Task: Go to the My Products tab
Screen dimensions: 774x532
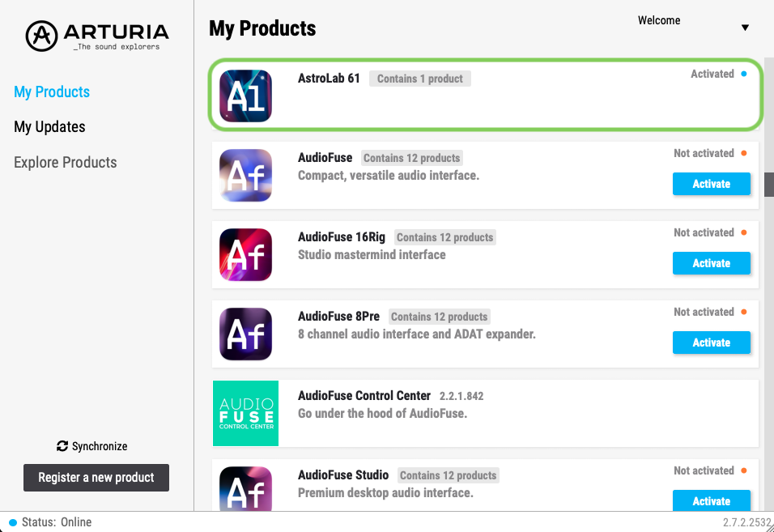Action: pos(52,92)
